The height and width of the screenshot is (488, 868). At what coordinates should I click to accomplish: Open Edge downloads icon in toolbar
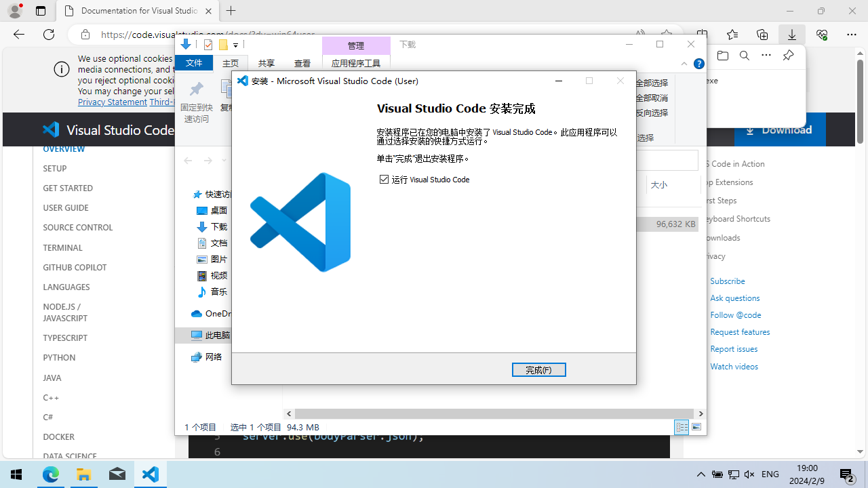click(791, 34)
